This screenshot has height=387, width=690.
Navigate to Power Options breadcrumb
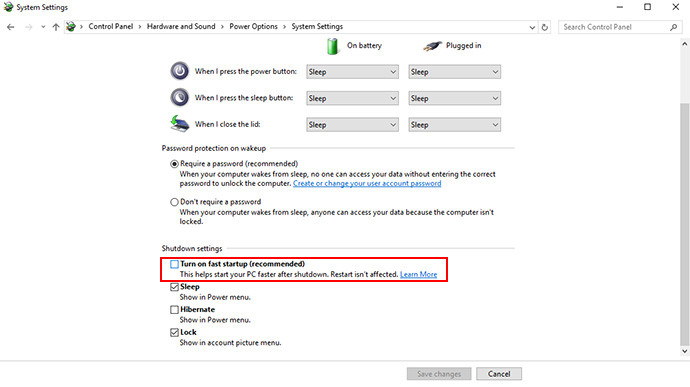[253, 26]
